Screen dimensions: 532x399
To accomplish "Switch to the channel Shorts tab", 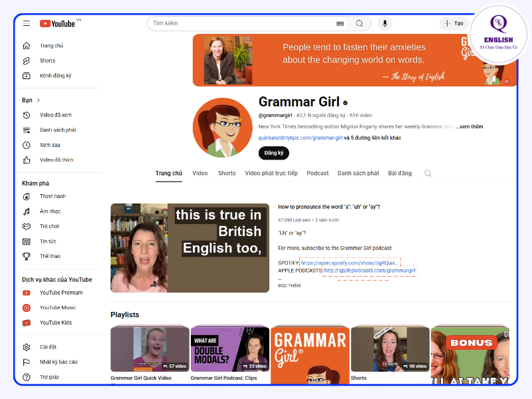I will coord(227,174).
